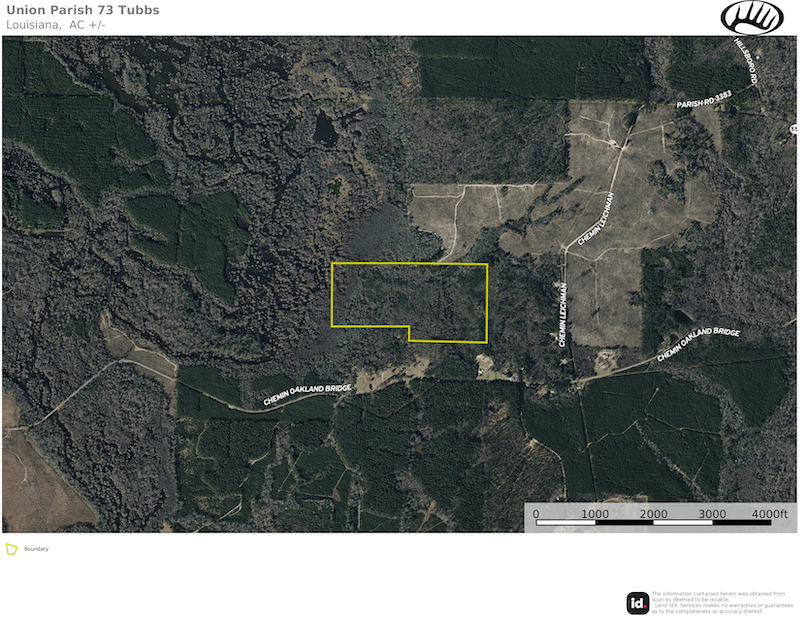Click the Parish Rd 3383 road label

coord(704,100)
